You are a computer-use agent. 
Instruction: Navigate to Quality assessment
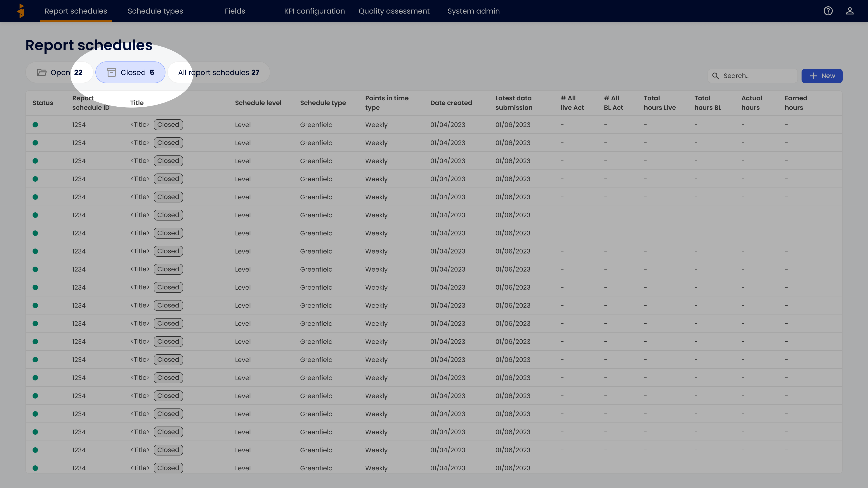point(394,11)
